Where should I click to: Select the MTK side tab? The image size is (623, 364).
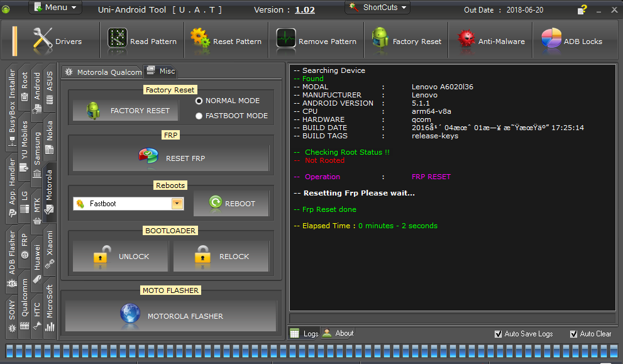click(x=37, y=210)
